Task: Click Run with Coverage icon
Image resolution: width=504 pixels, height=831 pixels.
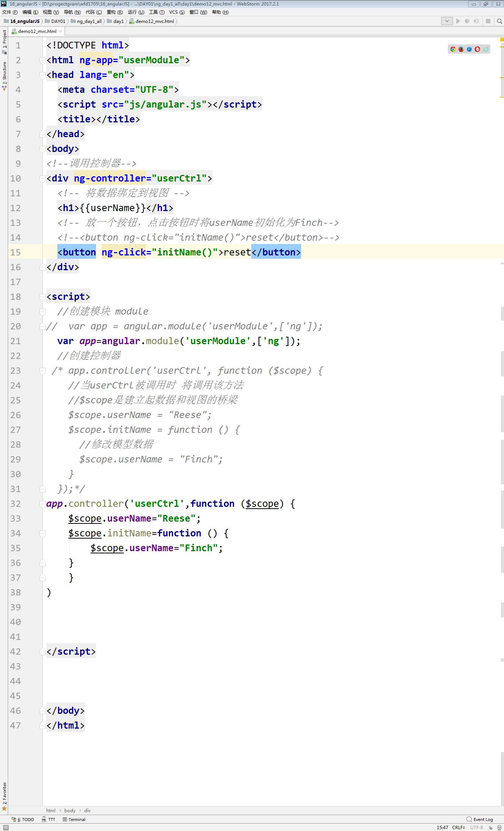Action: 477,21
